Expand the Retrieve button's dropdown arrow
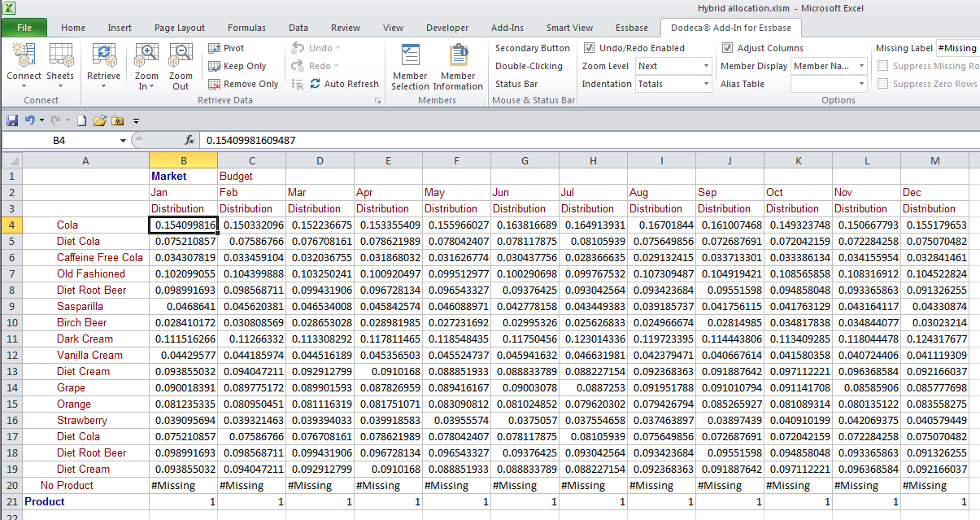The image size is (980, 520). (104, 86)
